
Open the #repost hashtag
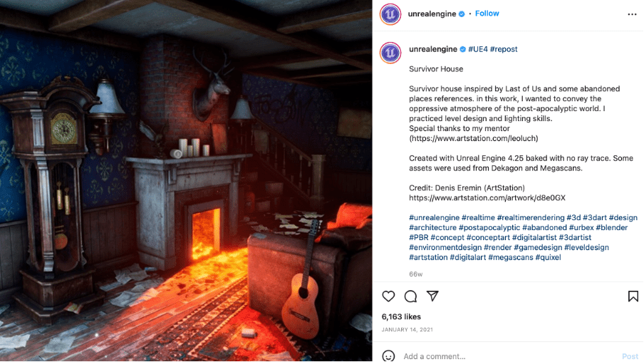pos(504,49)
